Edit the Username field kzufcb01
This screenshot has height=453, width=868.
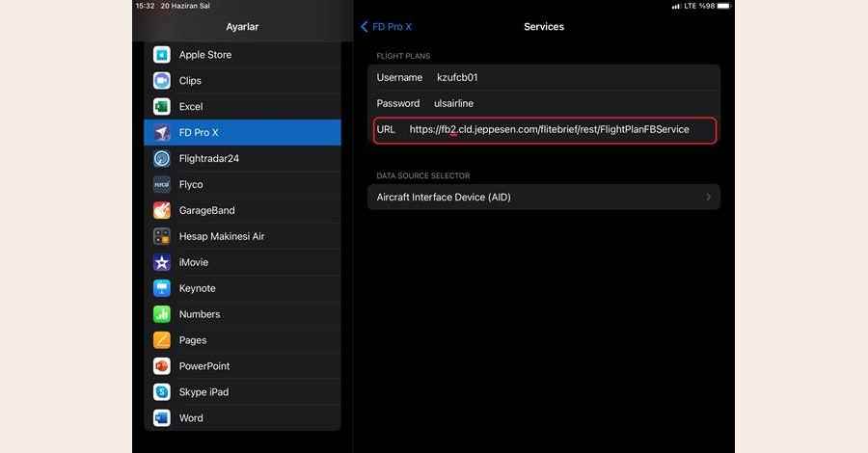457,77
